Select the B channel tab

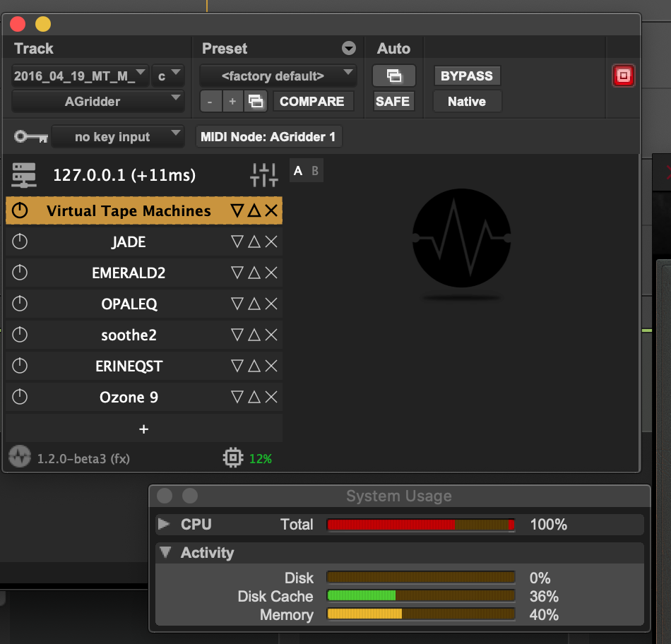point(315,171)
